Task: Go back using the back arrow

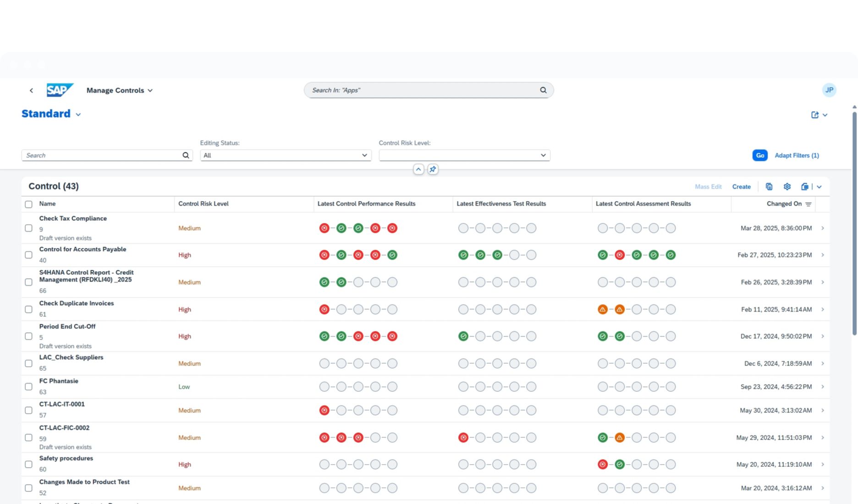Action: 31,91
